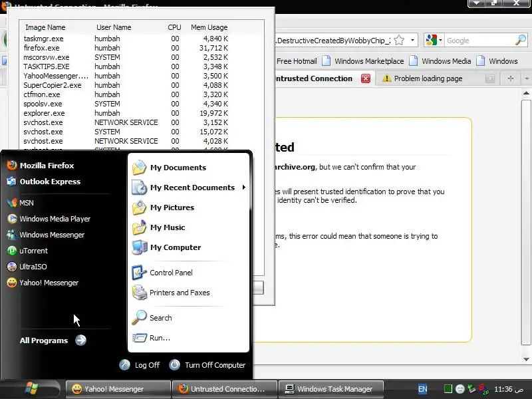The height and width of the screenshot is (399, 532).
Task: Click Firefox search magnifier icon
Action: [521, 41]
